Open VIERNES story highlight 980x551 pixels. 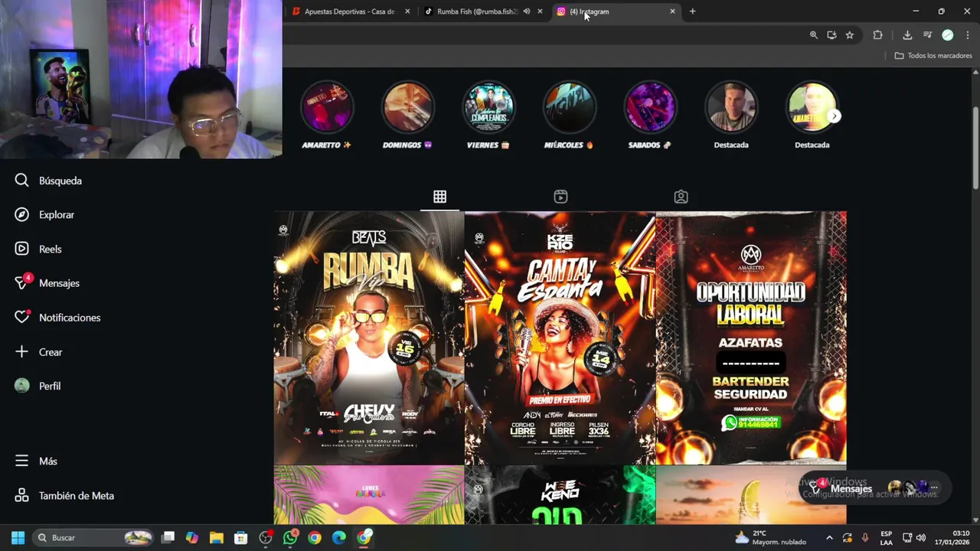click(x=488, y=107)
